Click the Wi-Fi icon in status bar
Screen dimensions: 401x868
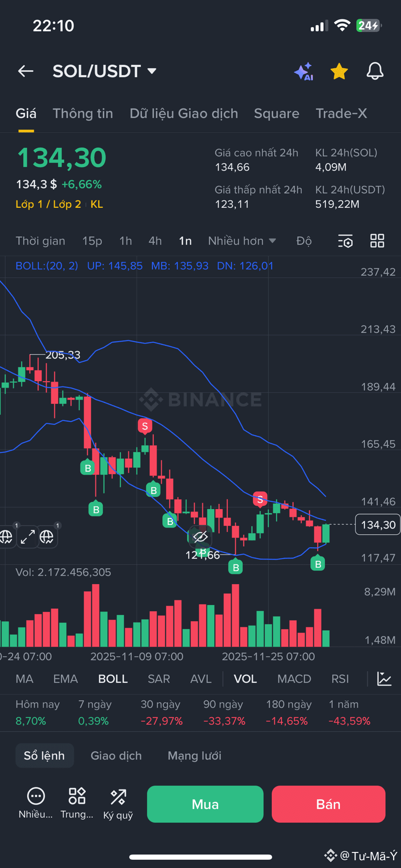(342, 26)
